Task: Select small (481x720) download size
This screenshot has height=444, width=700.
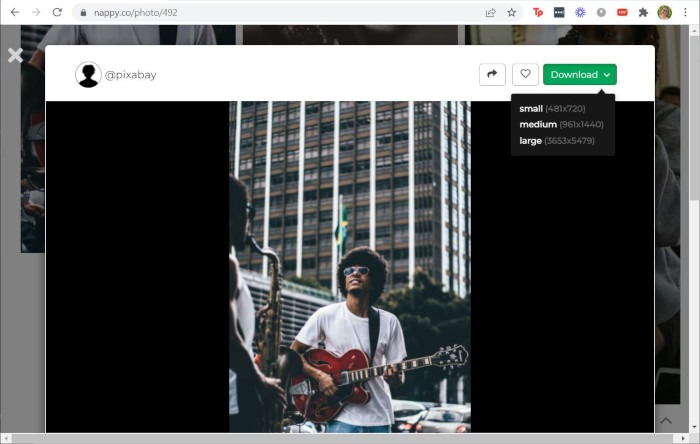Action: coord(552,108)
